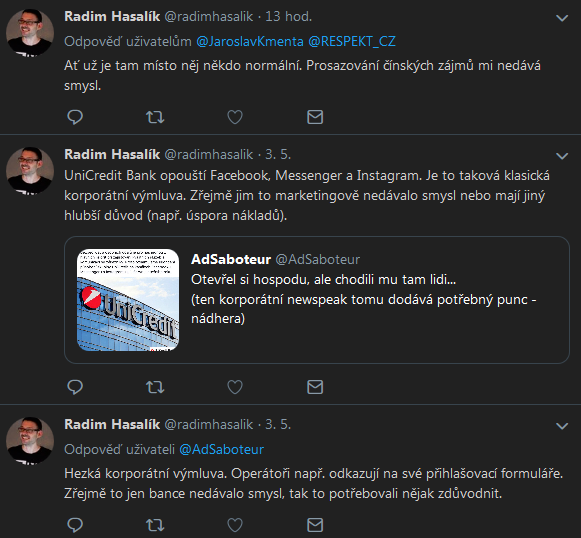Like the Hezká korporátní výmluva tweet

235,525
